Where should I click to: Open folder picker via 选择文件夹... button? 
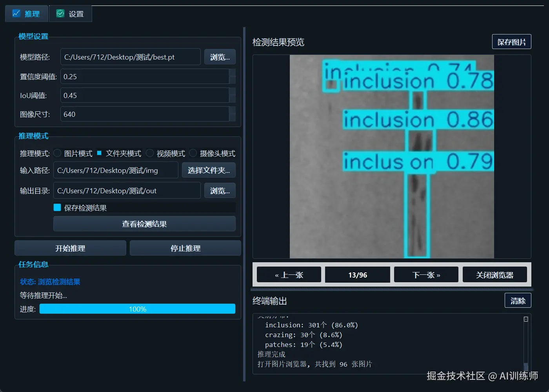point(209,170)
